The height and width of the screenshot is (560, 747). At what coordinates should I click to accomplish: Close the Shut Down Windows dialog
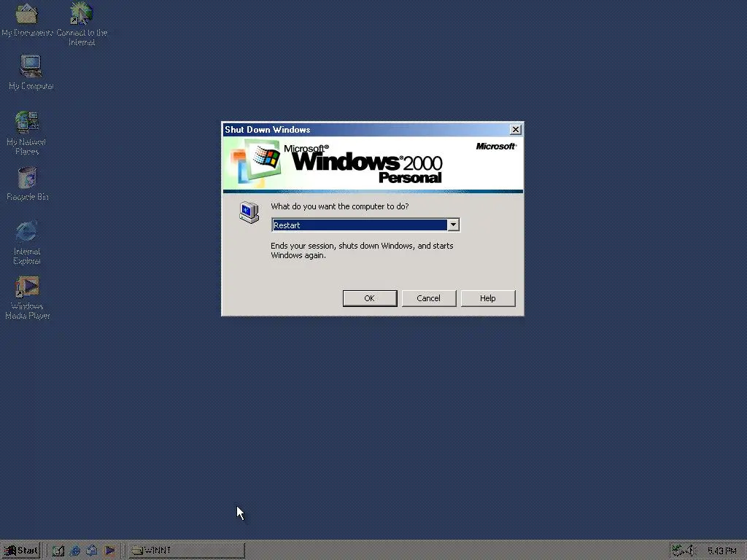[516, 130]
